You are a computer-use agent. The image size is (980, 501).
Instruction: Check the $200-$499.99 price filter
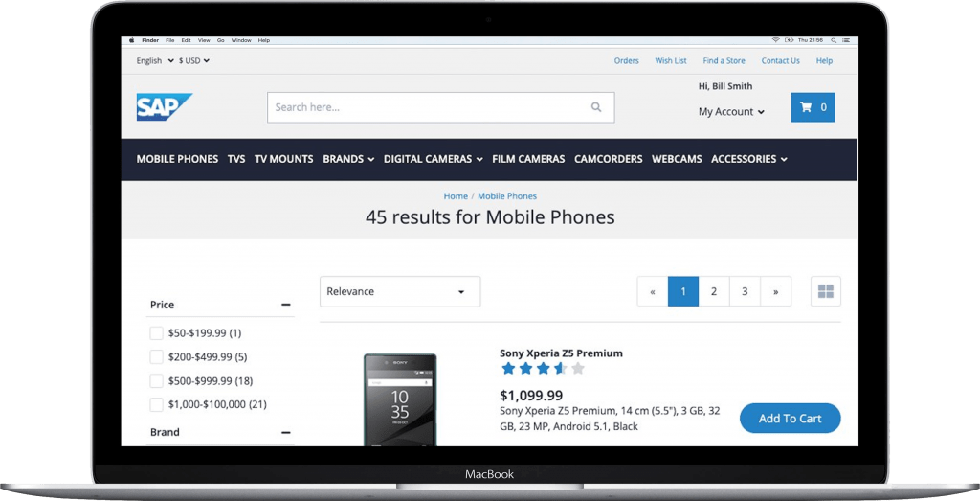click(x=157, y=357)
